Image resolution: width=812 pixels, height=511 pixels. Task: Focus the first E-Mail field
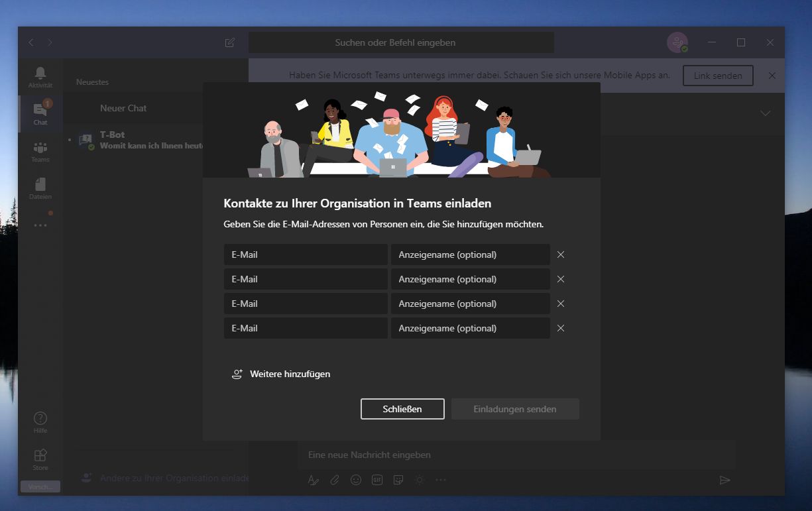coord(306,255)
